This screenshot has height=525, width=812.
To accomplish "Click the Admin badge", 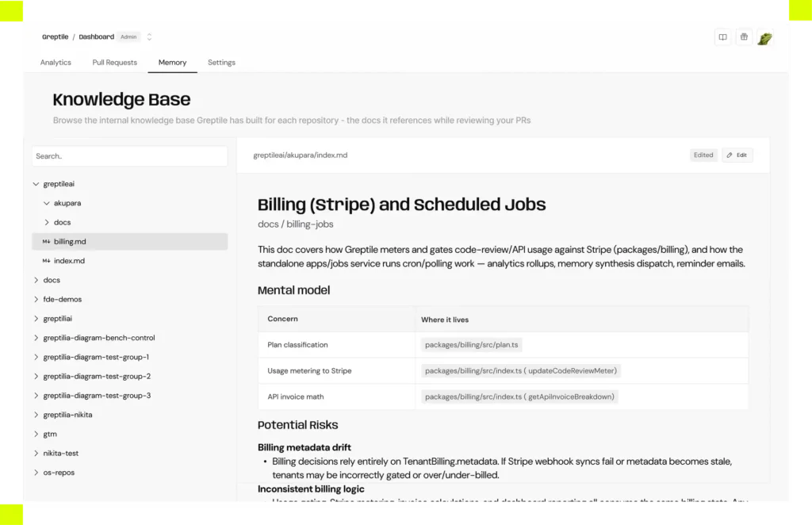I will point(128,36).
